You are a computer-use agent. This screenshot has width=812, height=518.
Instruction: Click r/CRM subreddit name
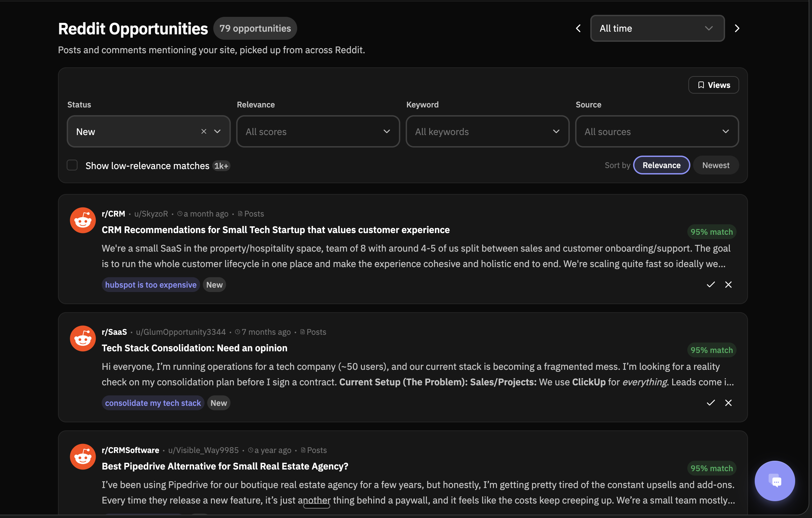[113, 214]
